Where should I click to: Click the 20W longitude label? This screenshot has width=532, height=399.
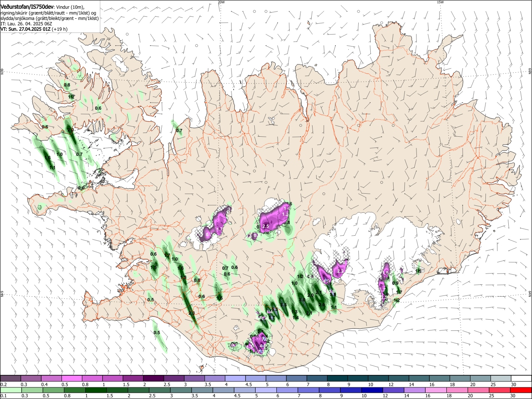[x=221, y=2]
